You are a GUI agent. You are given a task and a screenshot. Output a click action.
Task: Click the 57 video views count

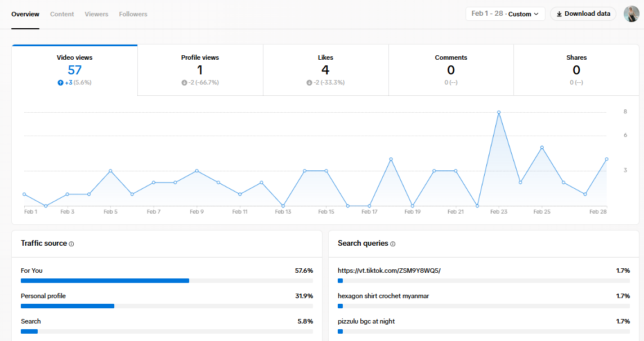pos(75,70)
